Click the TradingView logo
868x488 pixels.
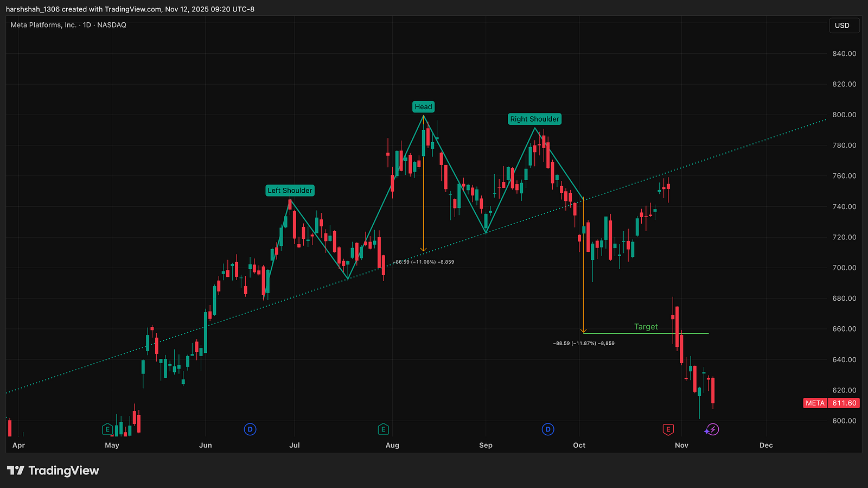tap(53, 470)
